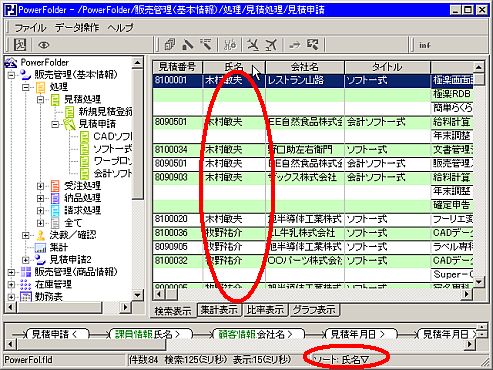Select the 検索表示 tab

[x=173, y=311]
